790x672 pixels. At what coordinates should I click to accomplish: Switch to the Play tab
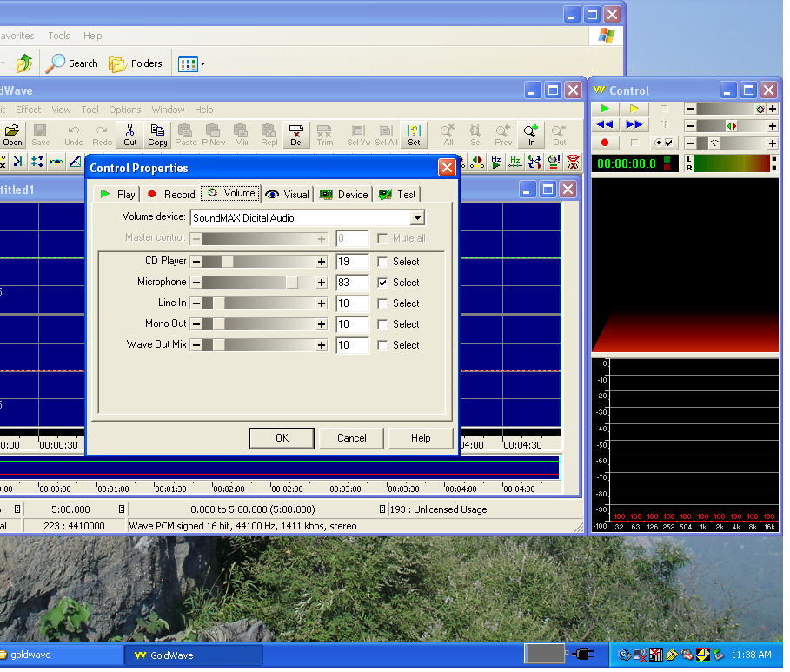(117, 195)
